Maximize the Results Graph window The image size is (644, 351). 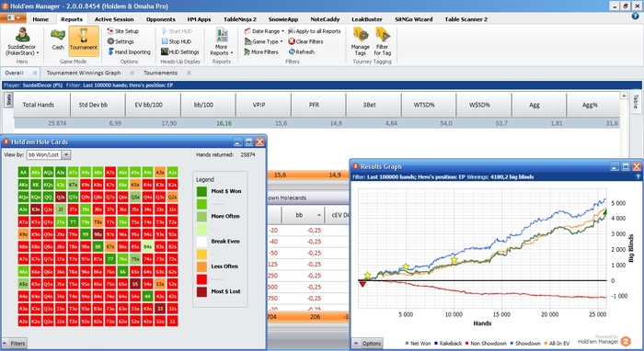pos(626,166)
